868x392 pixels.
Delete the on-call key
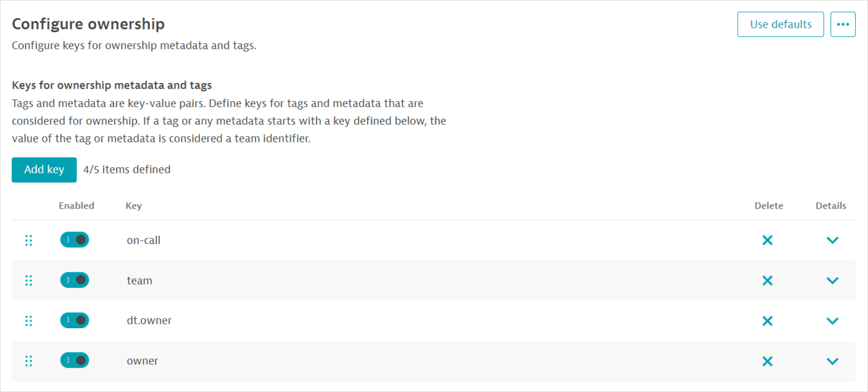[x=768, y=240]
